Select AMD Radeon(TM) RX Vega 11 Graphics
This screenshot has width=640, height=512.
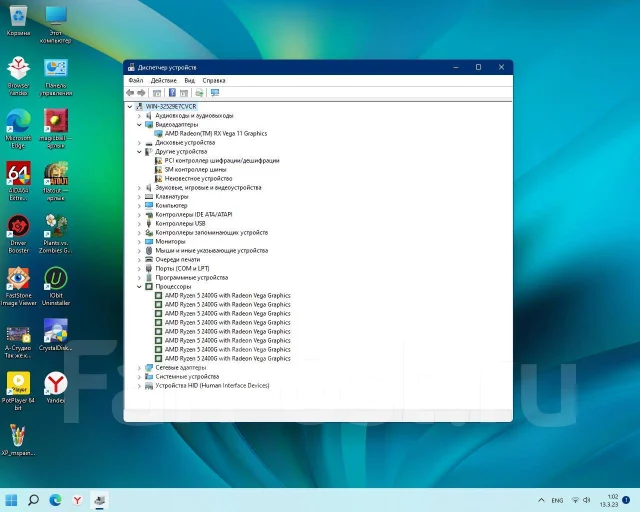(x=216, y=134)
